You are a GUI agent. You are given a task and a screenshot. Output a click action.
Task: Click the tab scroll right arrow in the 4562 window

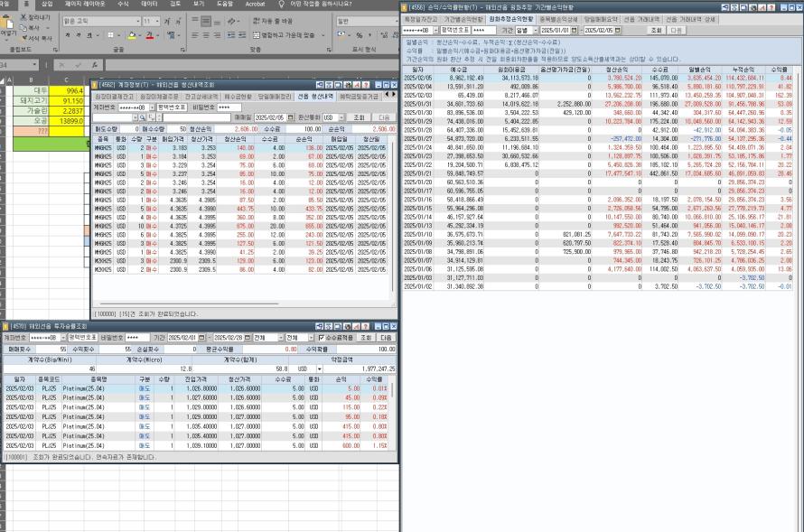click(394, 94)
